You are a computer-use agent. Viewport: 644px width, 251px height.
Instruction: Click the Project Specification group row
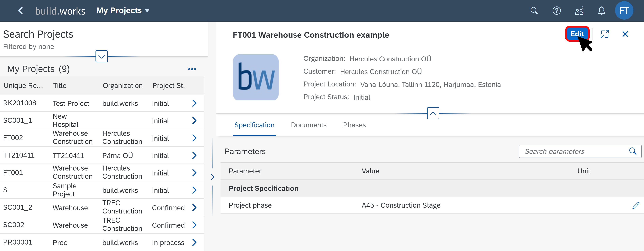(432, 188)
